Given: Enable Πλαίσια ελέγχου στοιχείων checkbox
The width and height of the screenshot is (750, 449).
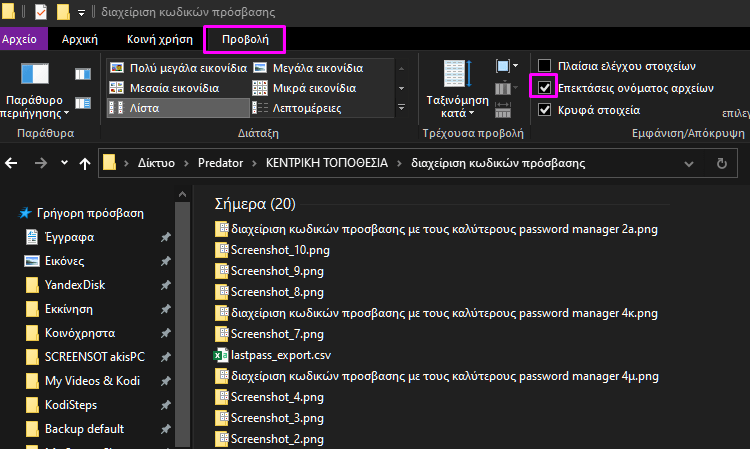Looking at the screenshot, I should pos(544,66).
